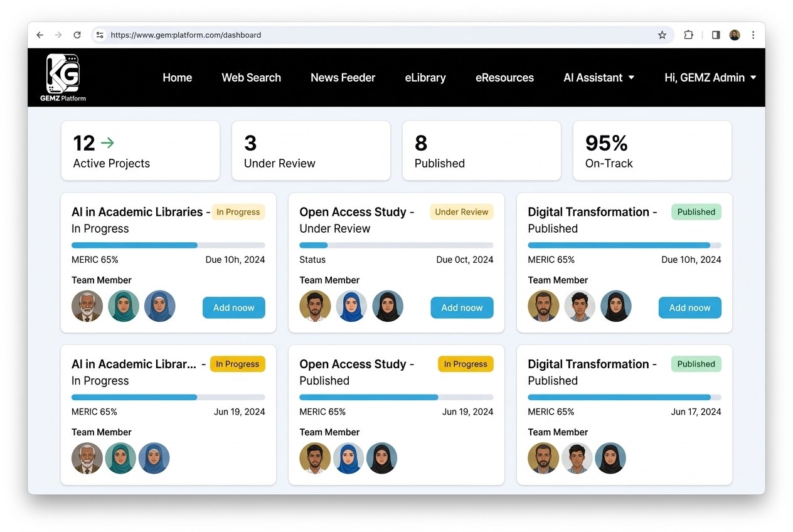Open the 95% On-Track stat card

click(652, 151)
